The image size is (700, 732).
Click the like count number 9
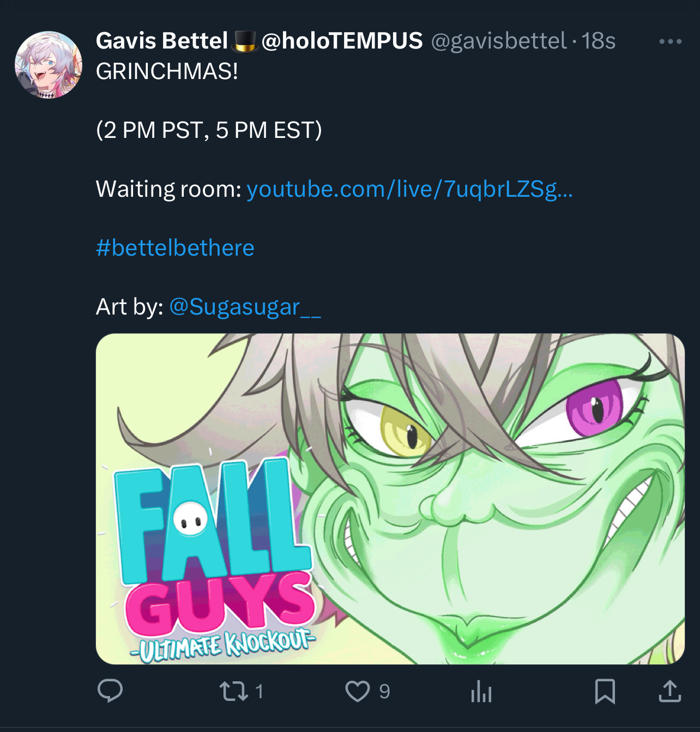(384, 692)
